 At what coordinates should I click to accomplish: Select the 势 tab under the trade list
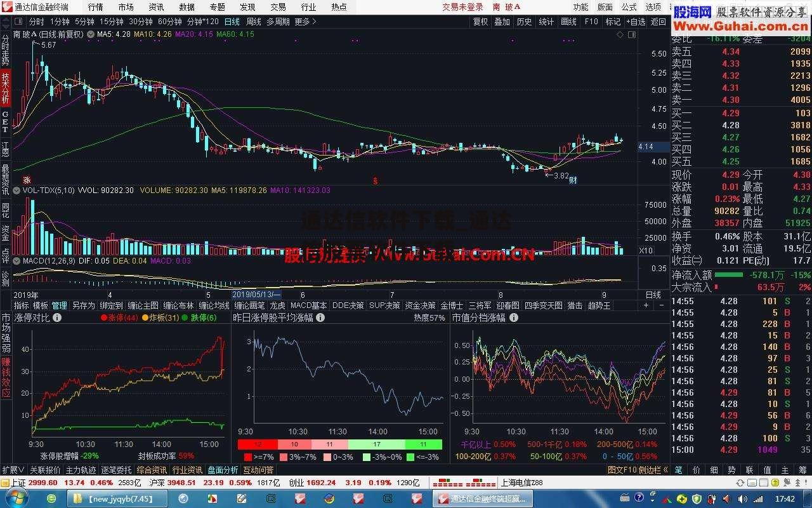tap(731, 470)
